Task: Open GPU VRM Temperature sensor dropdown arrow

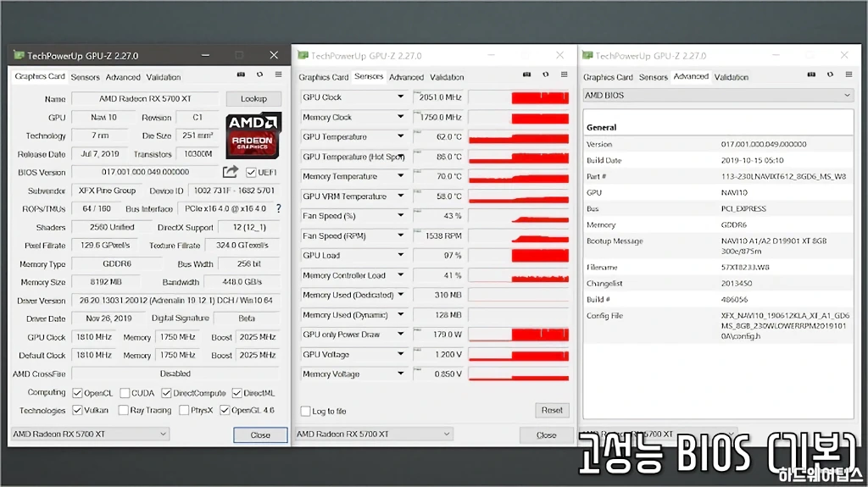Action: click(400, 196)
